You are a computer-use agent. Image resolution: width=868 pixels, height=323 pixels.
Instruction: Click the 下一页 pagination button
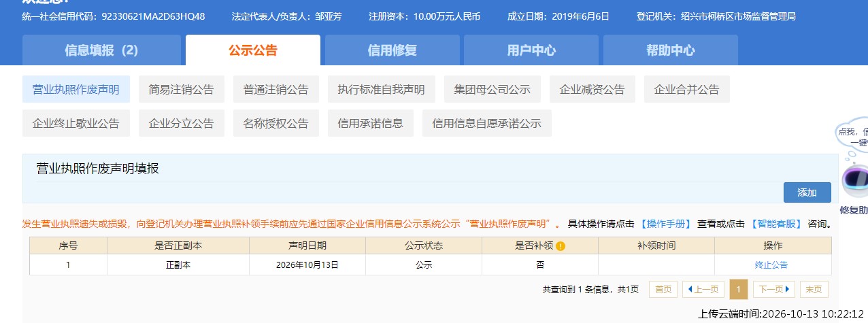tap(774, 290)
